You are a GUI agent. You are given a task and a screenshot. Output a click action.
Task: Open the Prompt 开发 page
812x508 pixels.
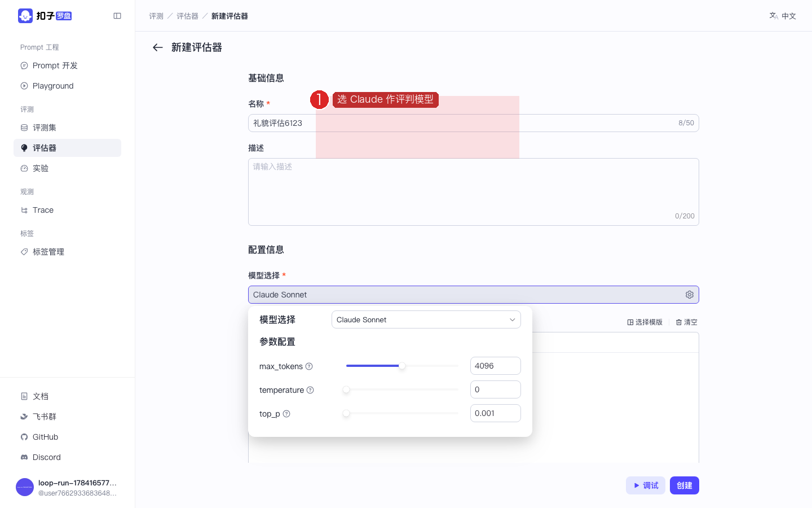coord(67,65)
